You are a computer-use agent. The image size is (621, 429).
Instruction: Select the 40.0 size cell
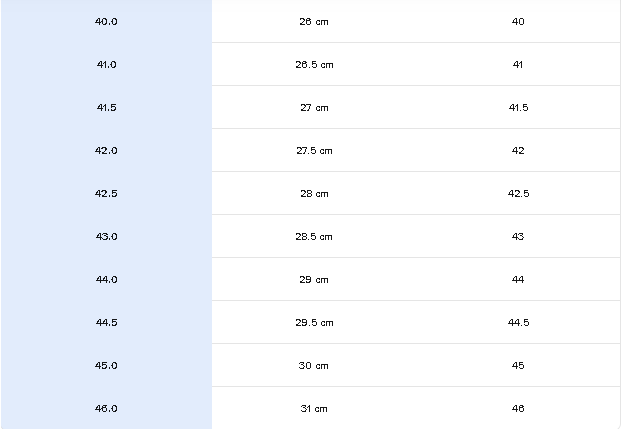pyautogui.click(x=106, y=21)
